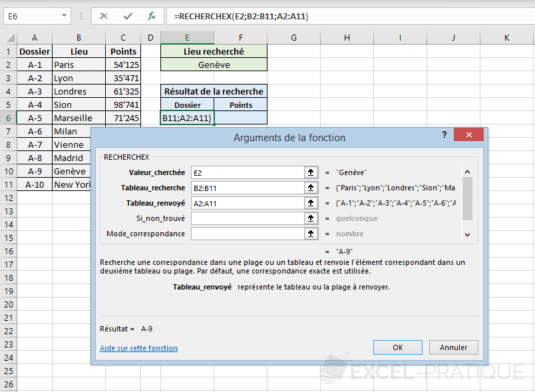Click the Mode_correspondance range selector icon
535x392 pixels.
[310, 234]
